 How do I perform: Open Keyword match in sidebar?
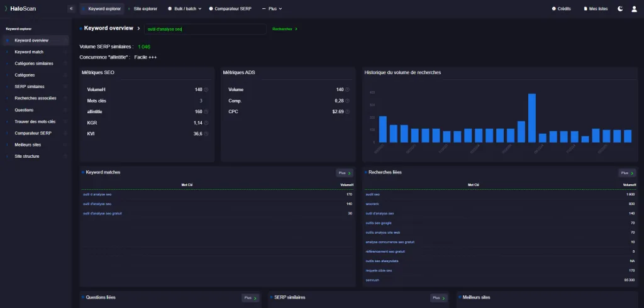[29, 52]
